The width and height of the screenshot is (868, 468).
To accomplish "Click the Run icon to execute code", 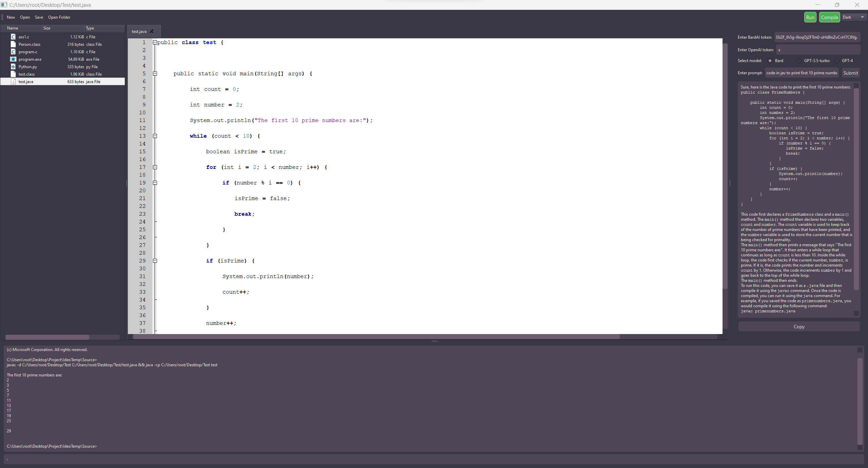I will click(810, 17).
